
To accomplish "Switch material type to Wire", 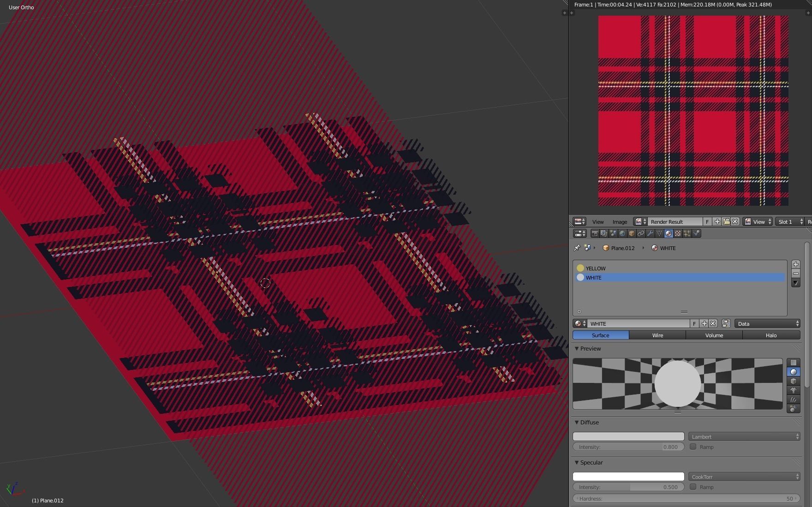I will [x=657, y=335].
